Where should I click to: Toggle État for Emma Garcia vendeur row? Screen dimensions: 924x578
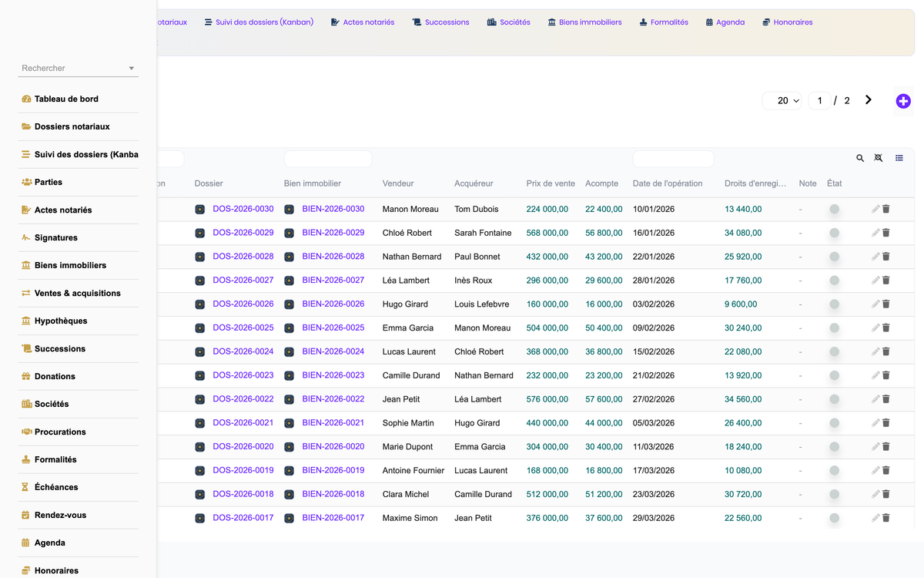pos(834,328)
